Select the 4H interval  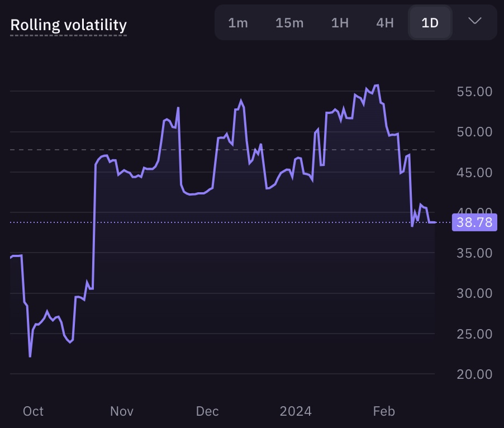(x=385, y=23)
